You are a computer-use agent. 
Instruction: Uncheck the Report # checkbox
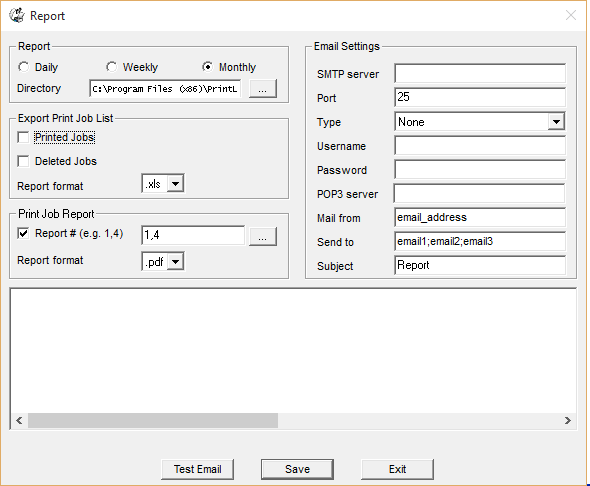click(x=23, y=234)
